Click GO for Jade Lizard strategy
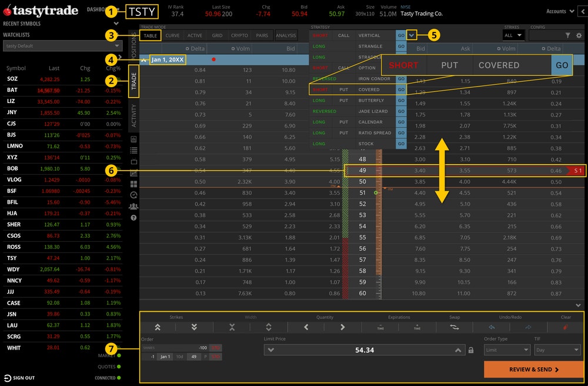Image resolution: width=588 pixels, height=386 pixels. point(401,111)
